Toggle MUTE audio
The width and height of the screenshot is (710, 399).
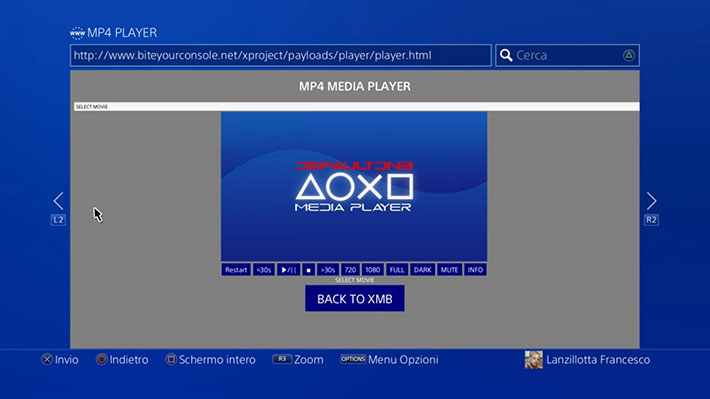click(x=449, y=270)
